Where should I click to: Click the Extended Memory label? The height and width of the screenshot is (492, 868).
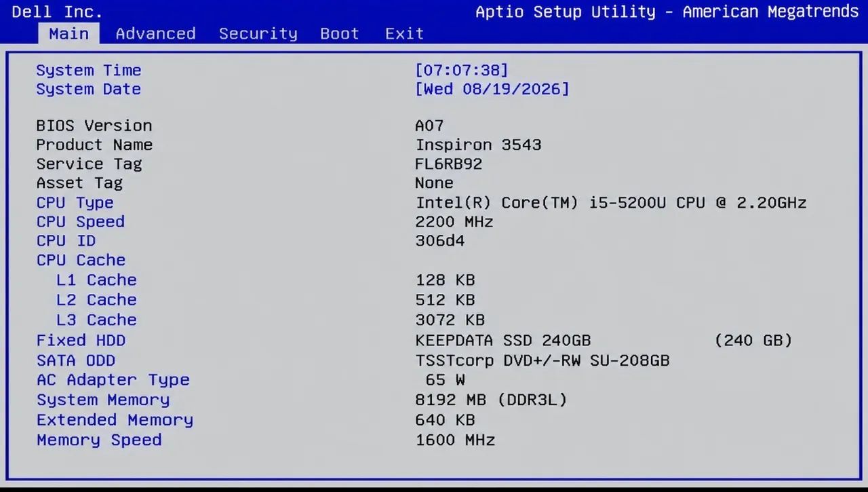[115, 420]
